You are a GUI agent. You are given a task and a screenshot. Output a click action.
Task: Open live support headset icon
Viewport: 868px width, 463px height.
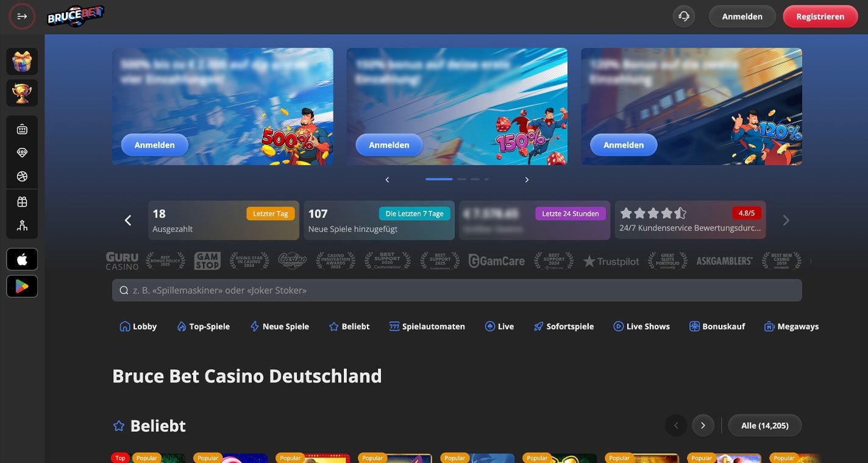click(x=684, y=16)
